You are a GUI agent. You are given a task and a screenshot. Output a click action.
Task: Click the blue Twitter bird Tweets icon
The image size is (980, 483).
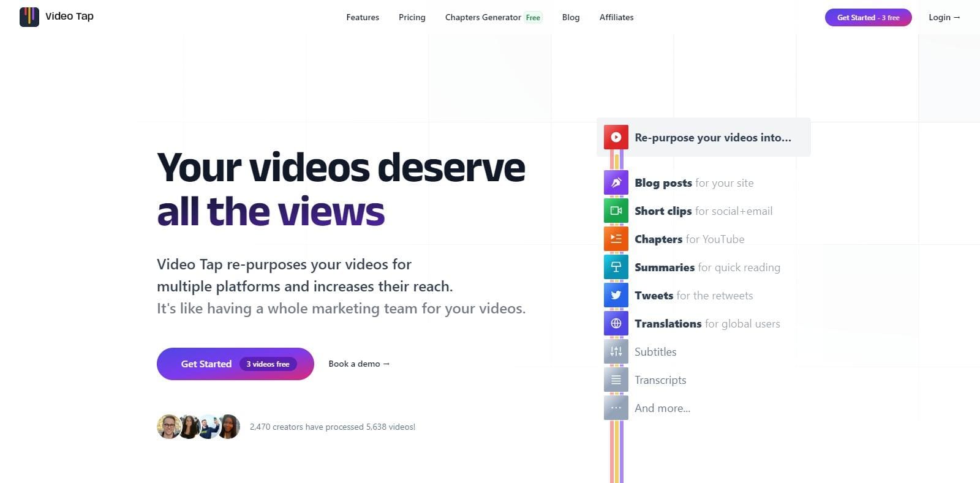click(x=616, y=295)
